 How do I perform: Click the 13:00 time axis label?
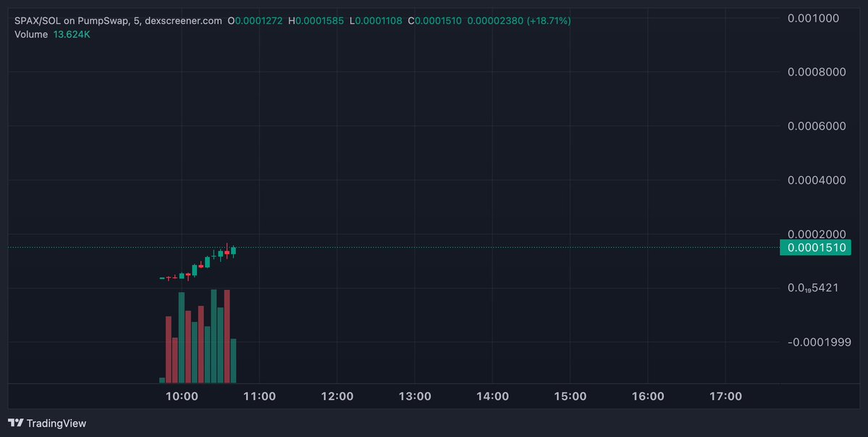(x=416, y=396)
